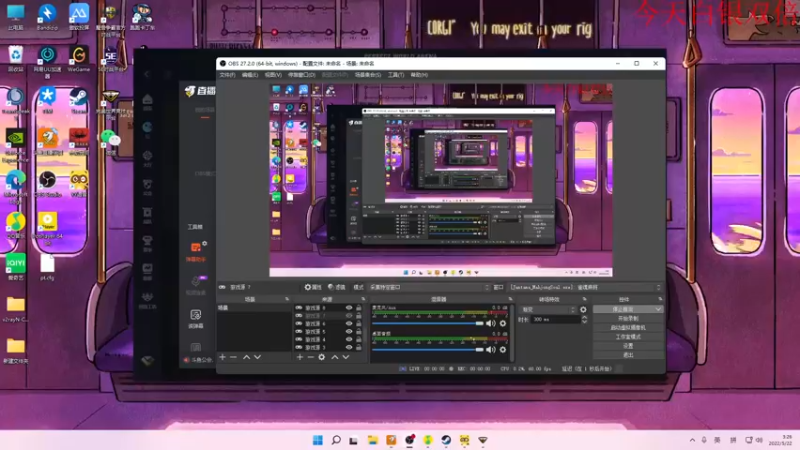Toggle visibility eye of source 4
This screenshot has height=450, width=800.
click(x=349, y=339)
